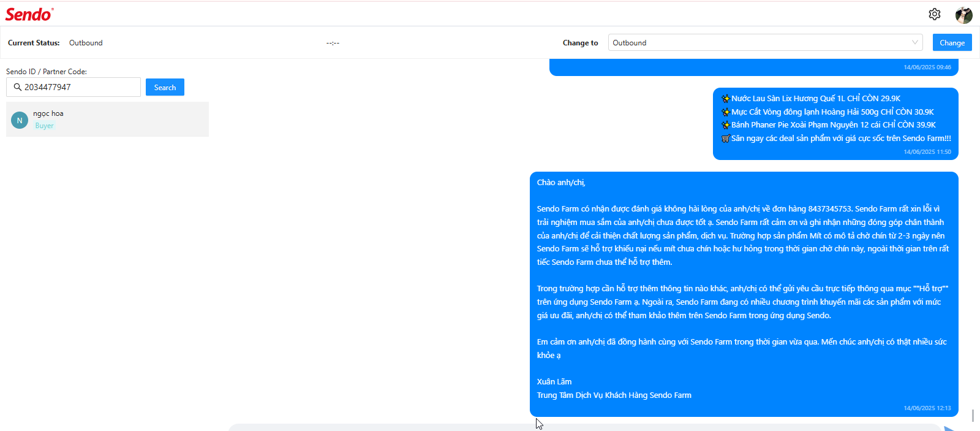
Task: Click the 14/06/2025 12:13 timestamp
Action: coord(927,408)
